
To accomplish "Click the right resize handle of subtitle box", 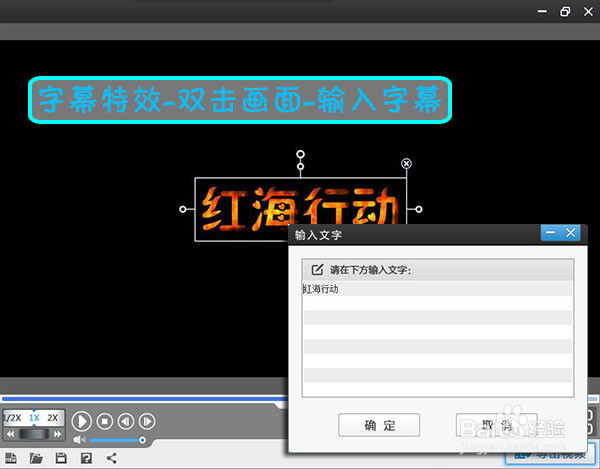I will click(419, 209).
